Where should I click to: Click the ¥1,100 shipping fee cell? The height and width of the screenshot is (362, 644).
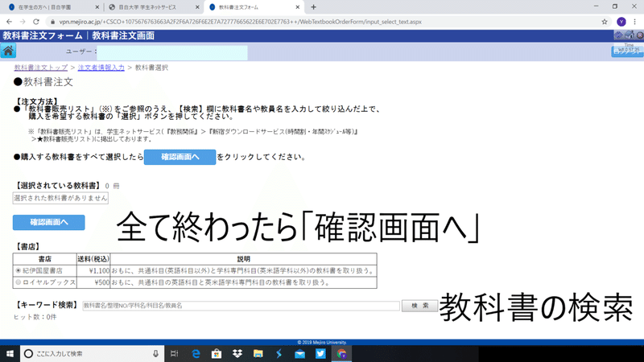coord(93,271)
